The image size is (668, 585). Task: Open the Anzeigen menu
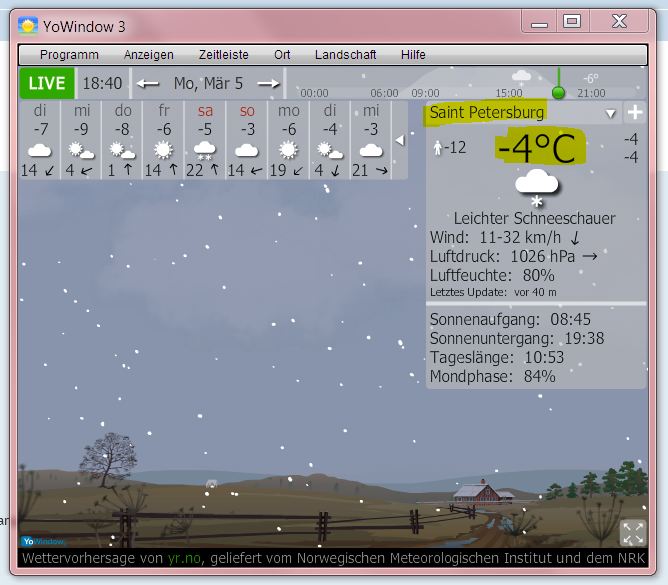(x=149, y=55)
